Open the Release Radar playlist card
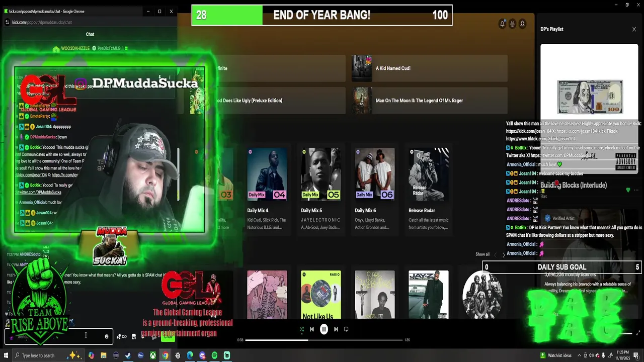This screenshot has height=362, width=644. (429, 189)
